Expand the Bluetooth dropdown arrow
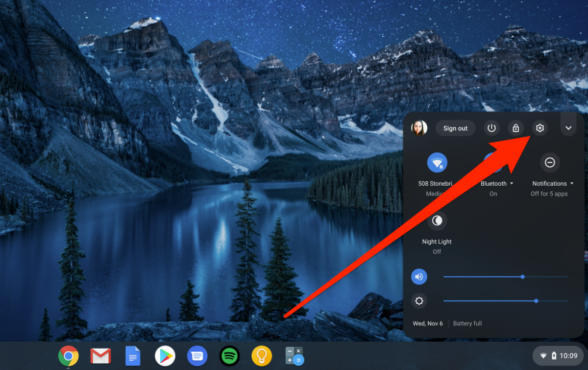The height and width of the screenshot is (370, 588). (512, 184)
